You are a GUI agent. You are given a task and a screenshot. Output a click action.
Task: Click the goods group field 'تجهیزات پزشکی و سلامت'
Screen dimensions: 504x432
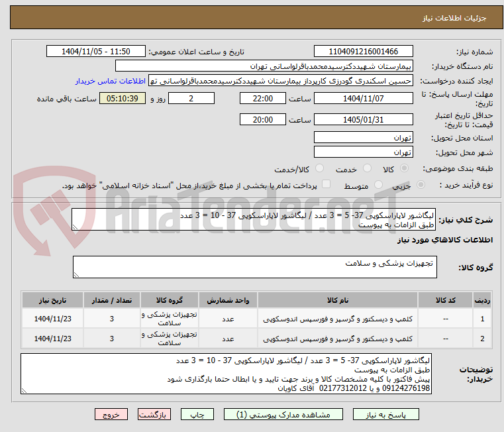tap(255, 267)
